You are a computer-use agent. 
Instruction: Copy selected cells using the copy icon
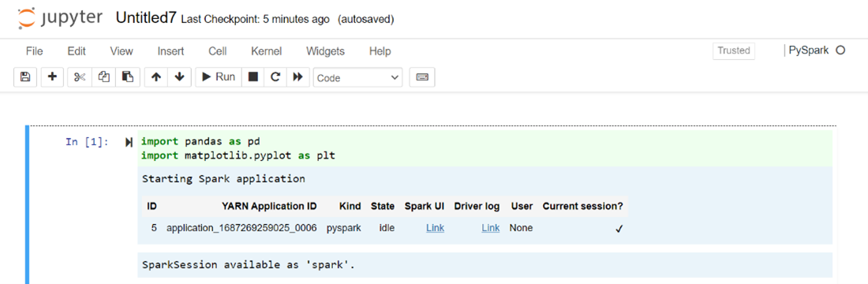[103, 77]
